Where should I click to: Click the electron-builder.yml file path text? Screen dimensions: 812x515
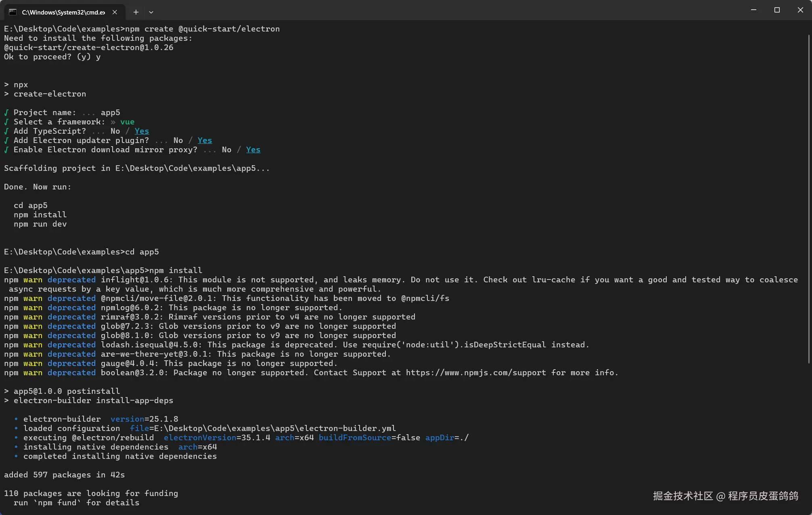tap(274, 429)
